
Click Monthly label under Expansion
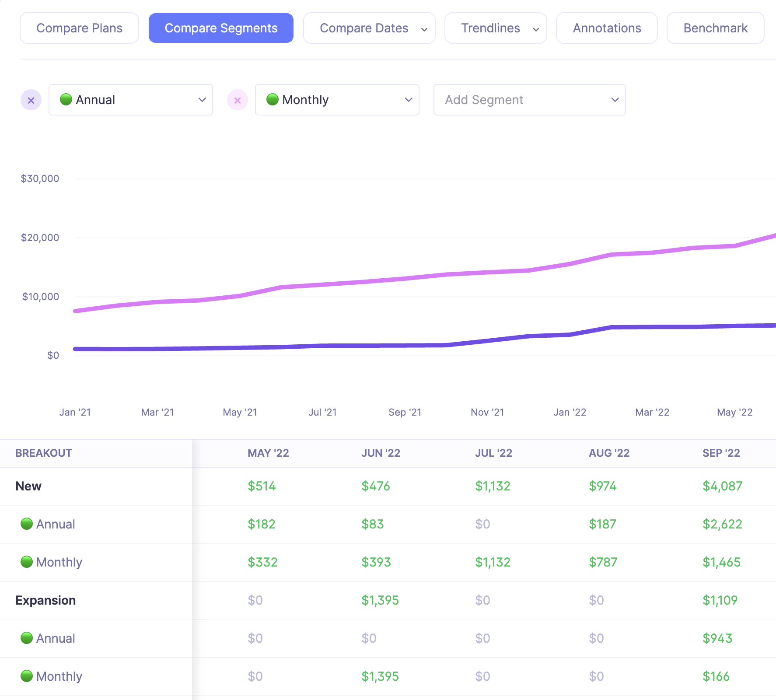[59, 676]
